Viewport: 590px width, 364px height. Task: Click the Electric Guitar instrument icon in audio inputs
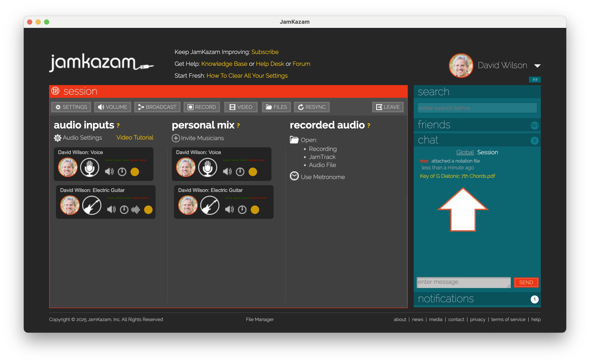(x=92, y=205)
